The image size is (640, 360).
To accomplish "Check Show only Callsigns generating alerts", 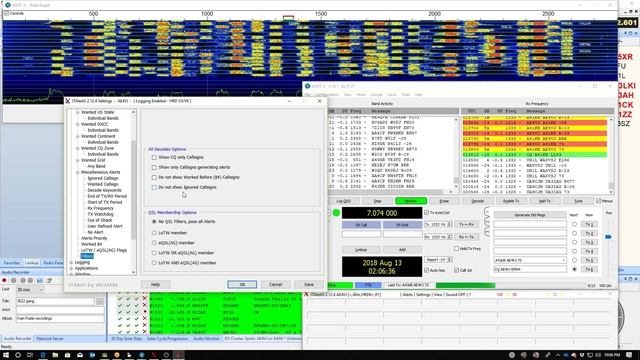I will coord(154,167).
